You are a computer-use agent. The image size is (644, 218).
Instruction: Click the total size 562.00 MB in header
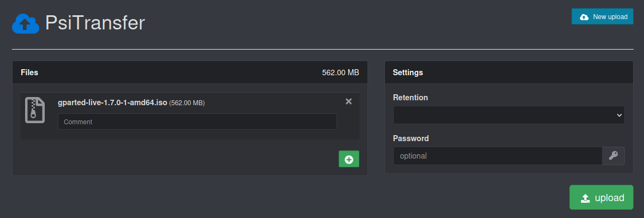tap(340, 72)
